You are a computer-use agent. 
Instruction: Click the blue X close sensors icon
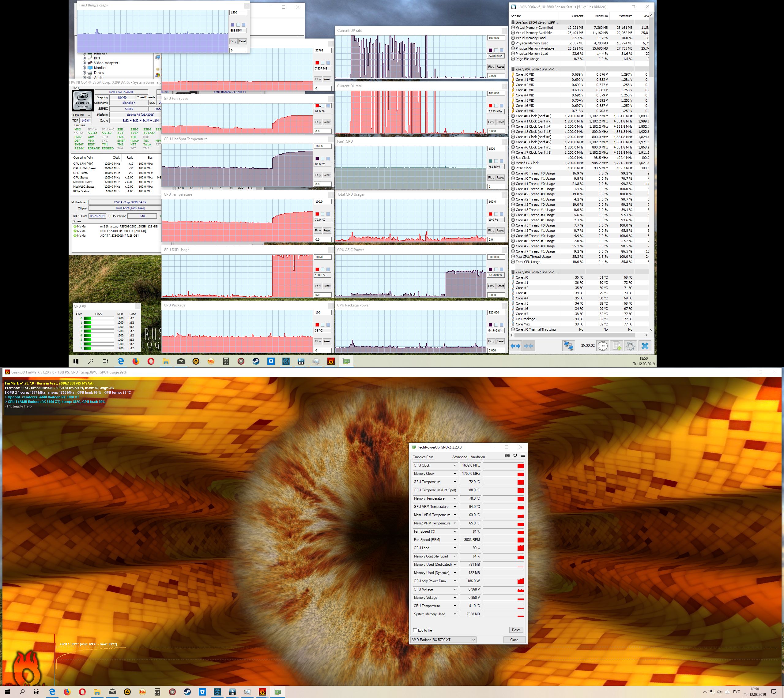(645, 346)
